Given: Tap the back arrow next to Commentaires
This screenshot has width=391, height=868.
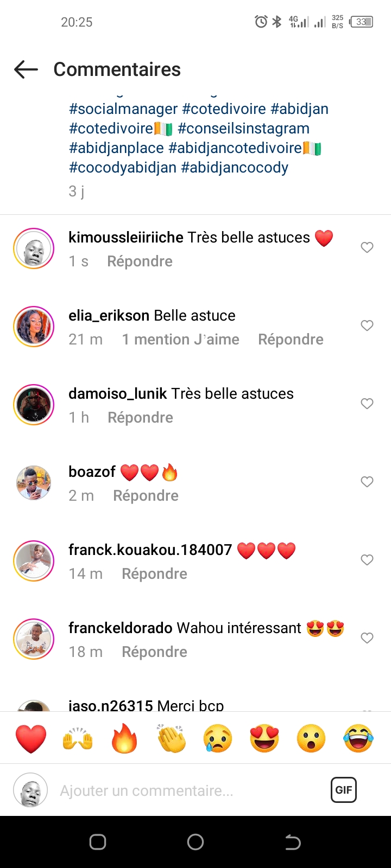Looking at the screenshot, I should [x=26, y=69].
